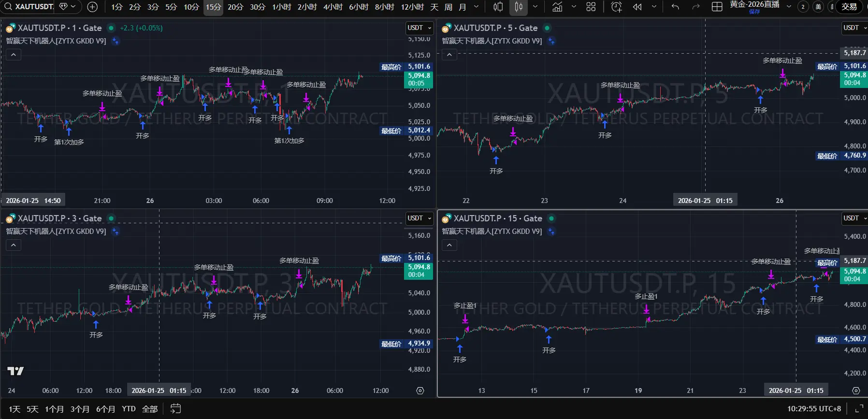Image resolution: width=868 pixels, height=419 pixels.
Task: Expand the indicators favorites dropdown
Action: tap(574, 7)
